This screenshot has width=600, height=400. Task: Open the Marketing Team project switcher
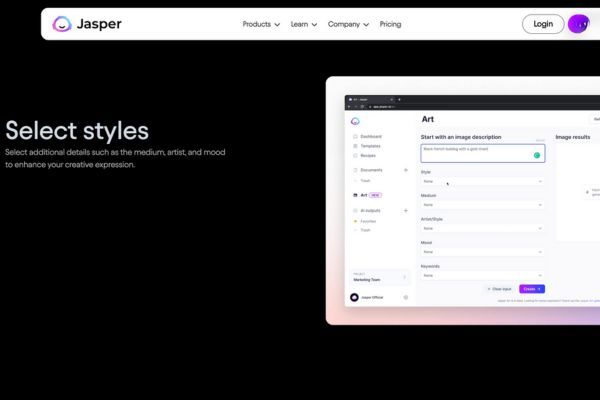tap(379, 277)
